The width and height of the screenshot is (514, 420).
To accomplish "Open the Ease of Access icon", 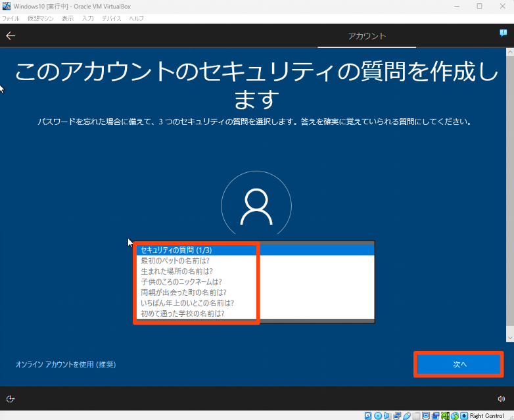I will [10, 399].
